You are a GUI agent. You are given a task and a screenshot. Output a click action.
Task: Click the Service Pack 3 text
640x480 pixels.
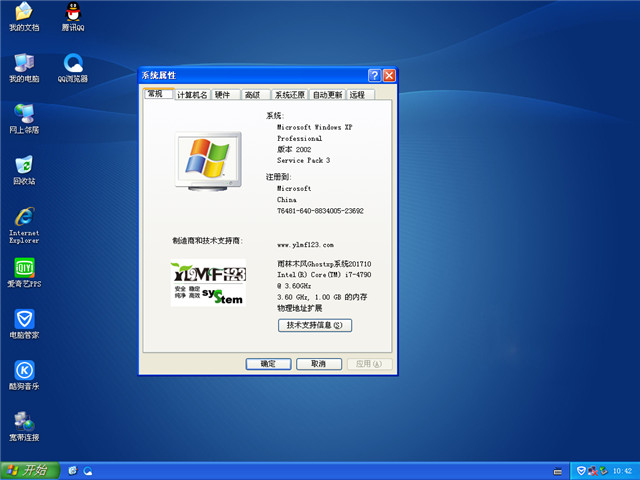point(303,160)
